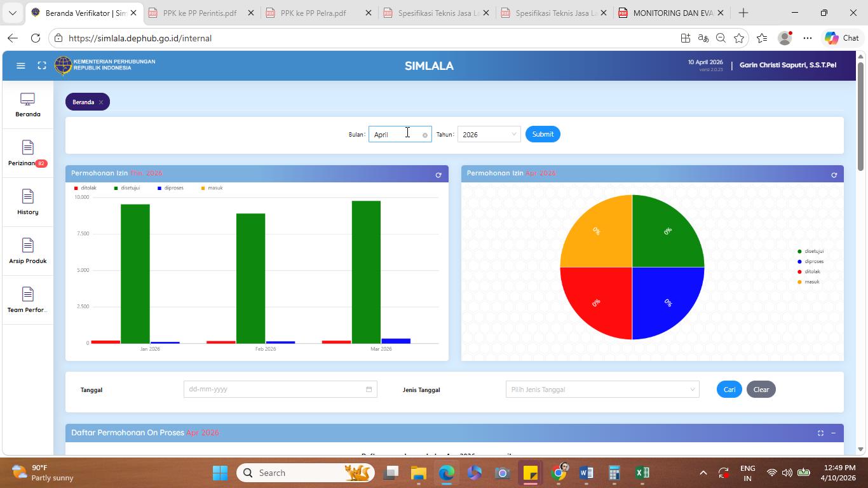Viewport: 868px width, 488px height.
Task: Open Arsip Produk in the sidebar
Action: pyautogui.click(x=27, y=251)
